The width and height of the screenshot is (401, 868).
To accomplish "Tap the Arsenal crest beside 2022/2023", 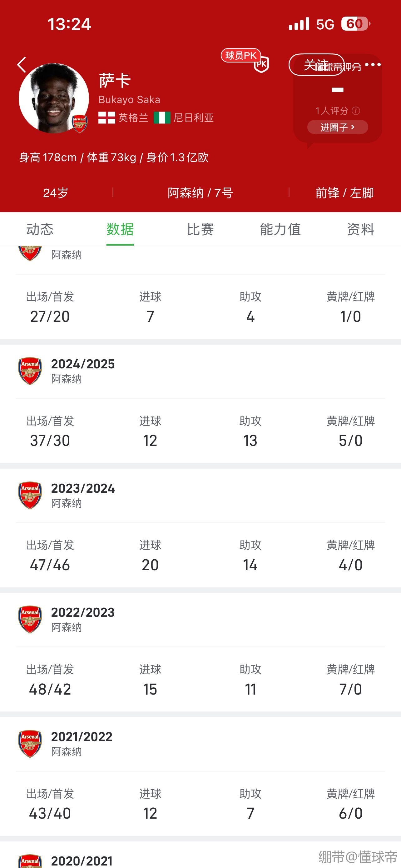I will [x=30, y=619].
